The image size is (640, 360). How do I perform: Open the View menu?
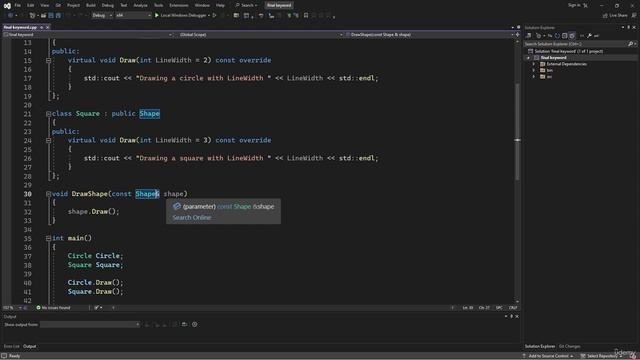(44, 5)
